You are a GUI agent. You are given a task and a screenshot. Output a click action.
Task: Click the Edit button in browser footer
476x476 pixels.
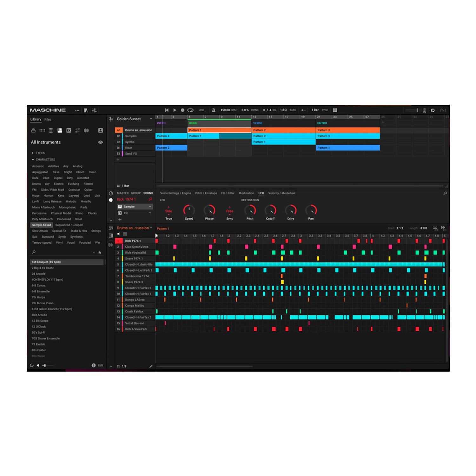pos(100,365)
